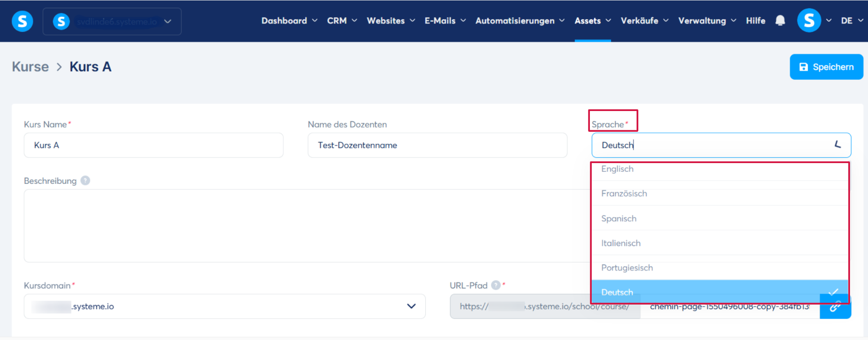Click the Beschreibung text area
Image resolution: width=868 pixels, height=340 pixels.
click(307, 226)
